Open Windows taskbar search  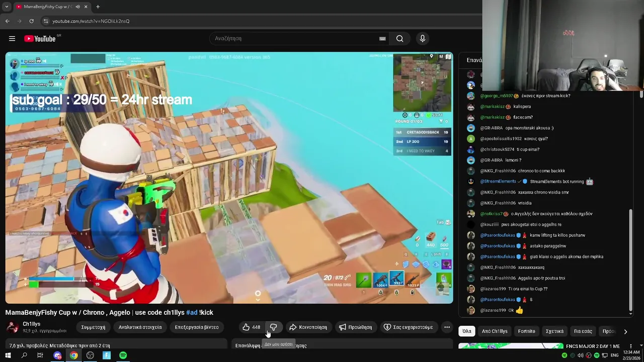coord(24,355)
